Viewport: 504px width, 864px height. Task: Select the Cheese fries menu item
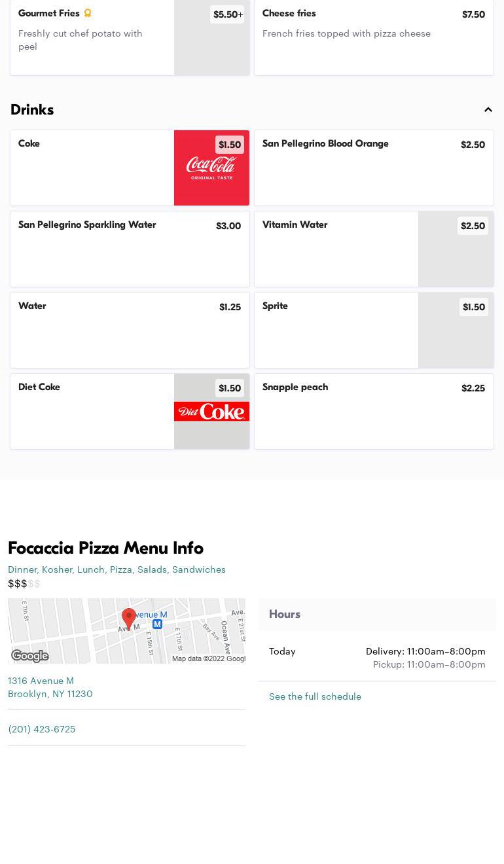pyautogui.click(x=374, y=37)
